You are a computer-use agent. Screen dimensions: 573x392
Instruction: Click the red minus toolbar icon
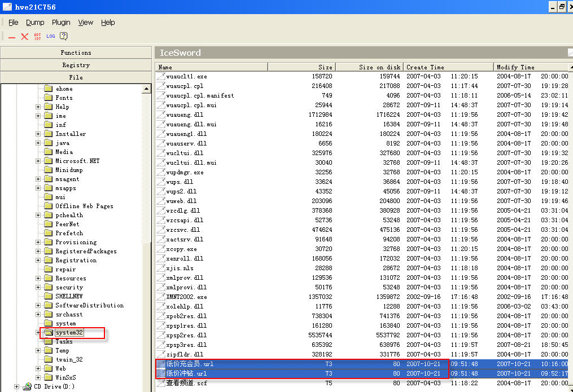tap(12, 37)
